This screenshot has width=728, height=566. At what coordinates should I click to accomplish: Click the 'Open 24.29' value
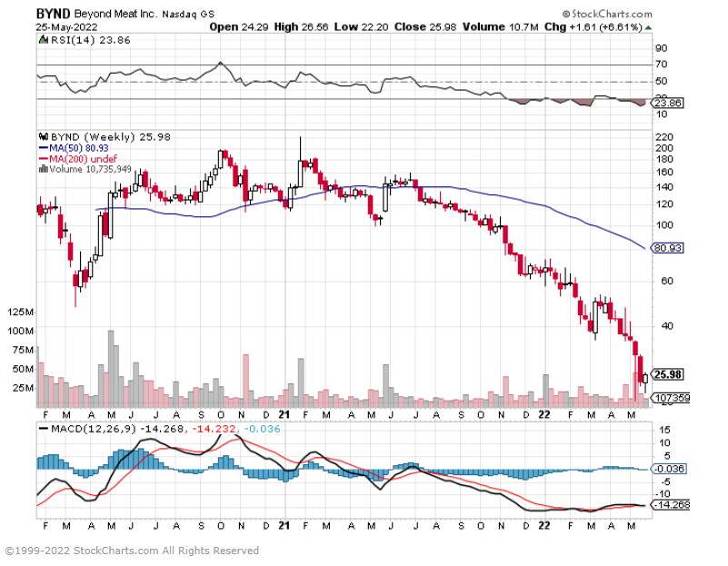[x=239, y=27]
